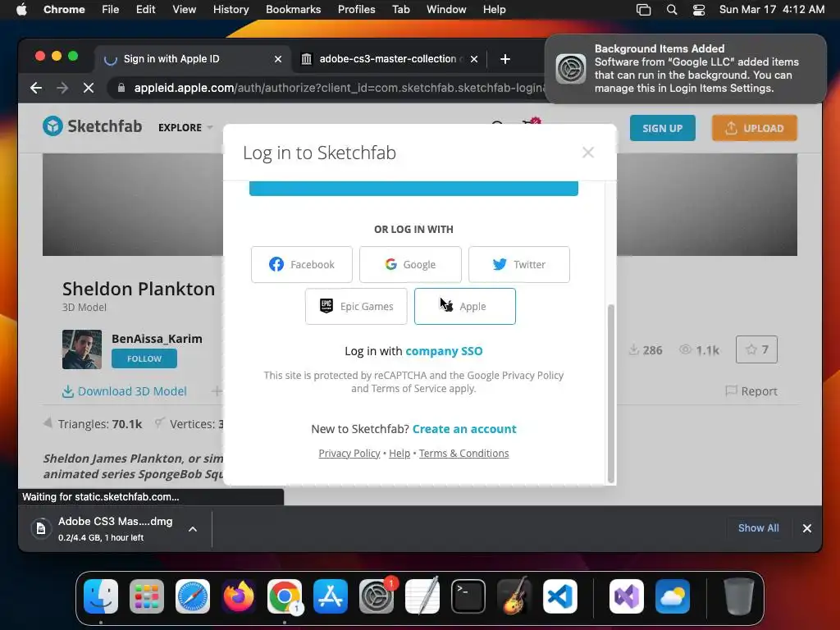Log in with Facebook
The height and width of the screenshot is (630, 840).
tap(302, 265)
